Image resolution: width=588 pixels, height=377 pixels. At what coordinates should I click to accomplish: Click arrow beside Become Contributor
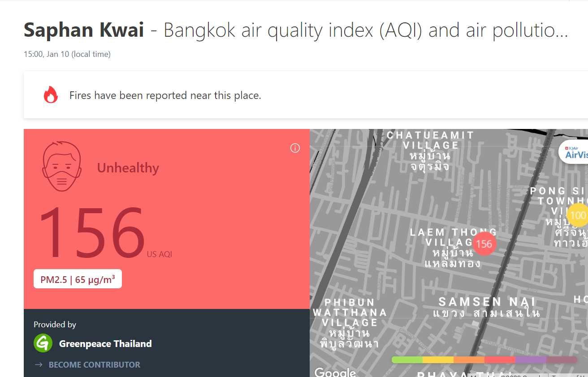[39, 364]
